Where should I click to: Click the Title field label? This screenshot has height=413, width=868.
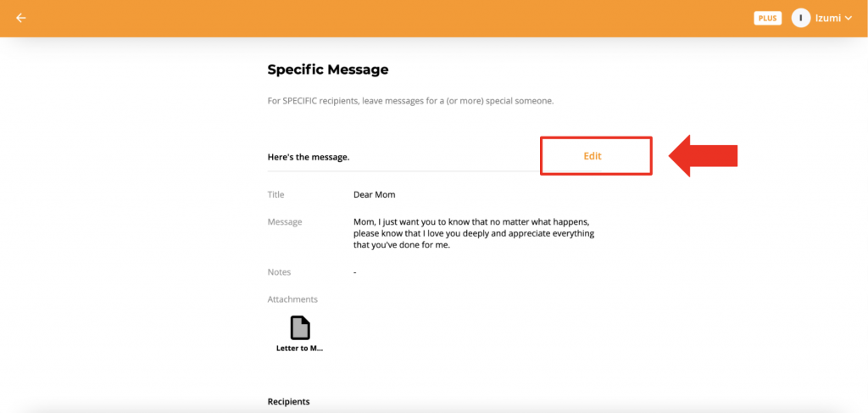click(275, 195)
